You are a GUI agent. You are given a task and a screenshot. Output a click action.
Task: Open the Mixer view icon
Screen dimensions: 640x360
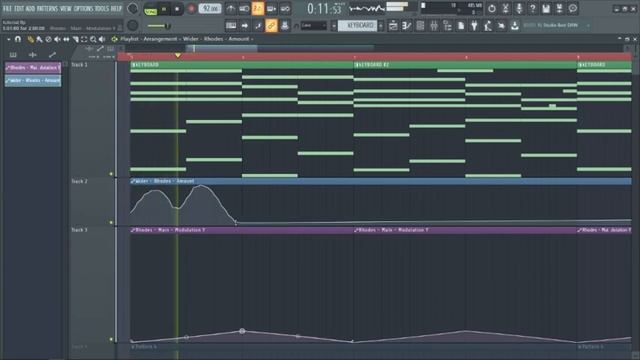pyautogui.click(x=434, y=26)
